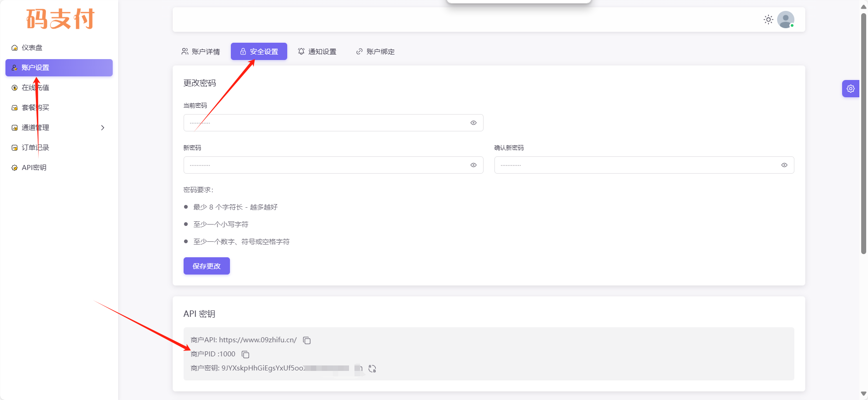Copy the merchant API URL
Viewport: 868px width, 400px height.
point(307,340)
